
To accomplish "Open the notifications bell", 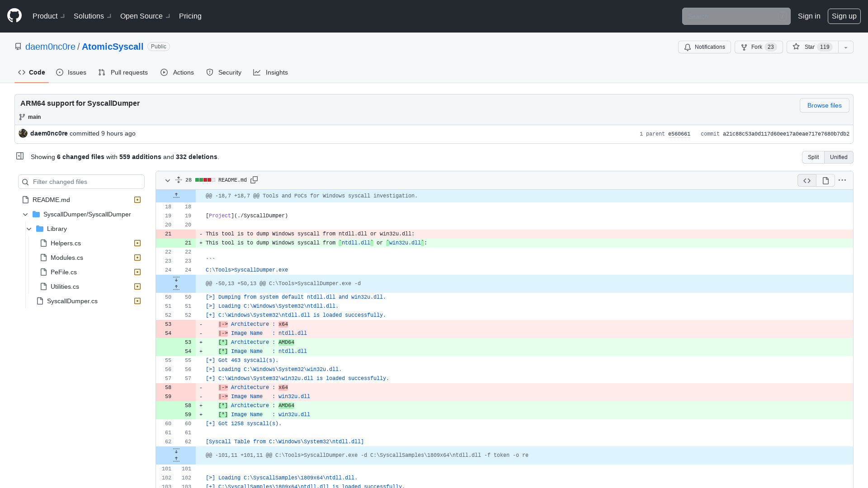I will pyautogui.click(x=704, y=47).
